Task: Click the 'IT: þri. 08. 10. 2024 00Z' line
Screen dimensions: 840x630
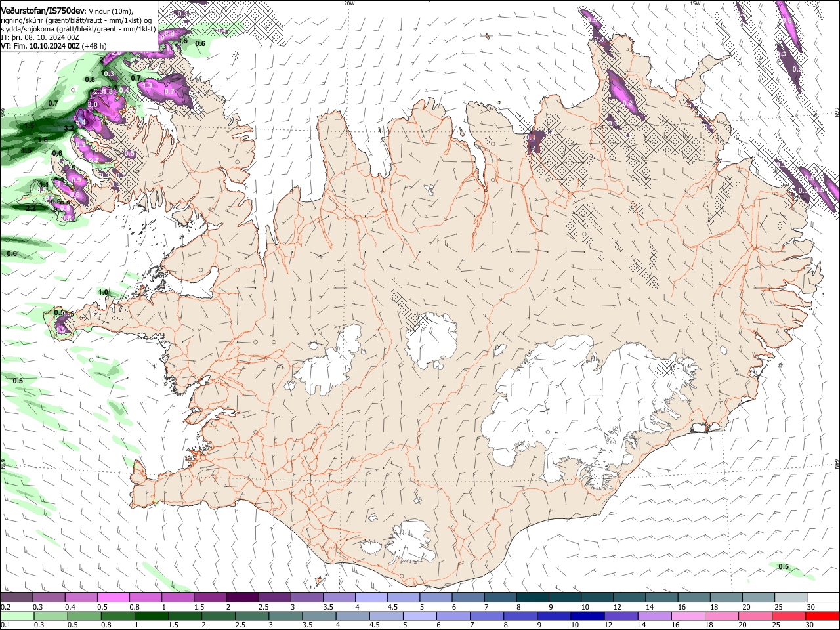Action: pos(40,37)
